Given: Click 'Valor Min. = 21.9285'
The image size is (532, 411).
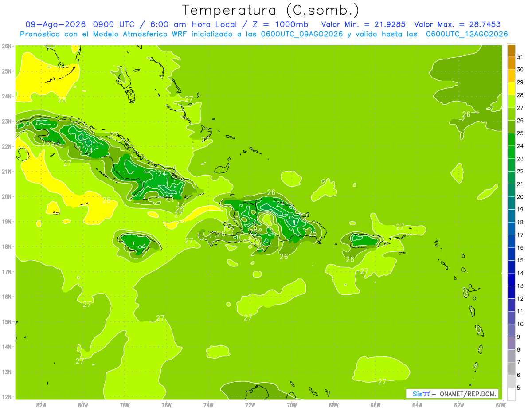Looking at the screenshot, I should [364, 24].
